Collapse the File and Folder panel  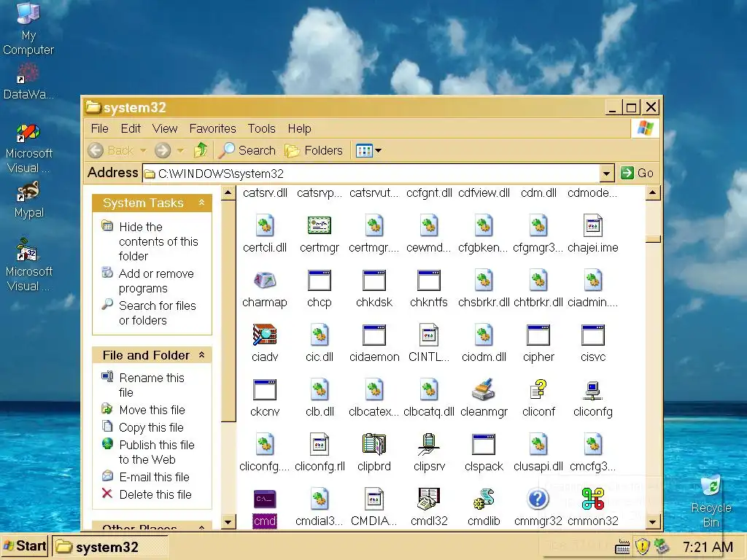coord(201,355)
